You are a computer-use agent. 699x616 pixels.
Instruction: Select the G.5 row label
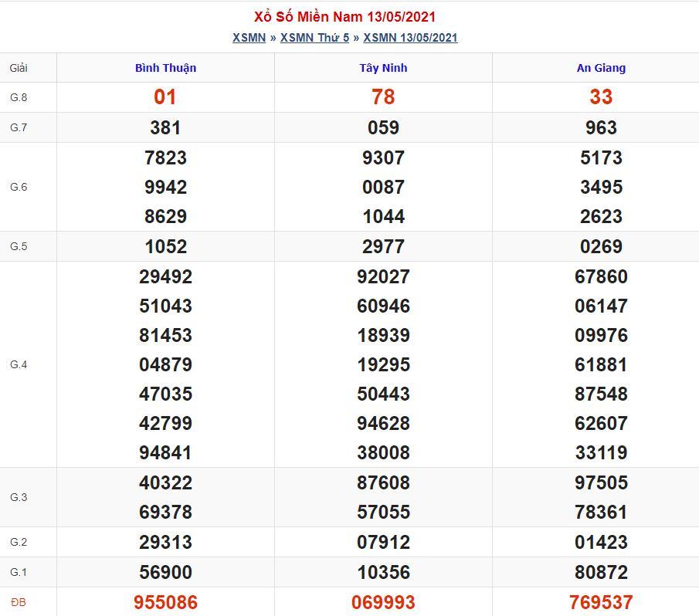tap(19, 246)
